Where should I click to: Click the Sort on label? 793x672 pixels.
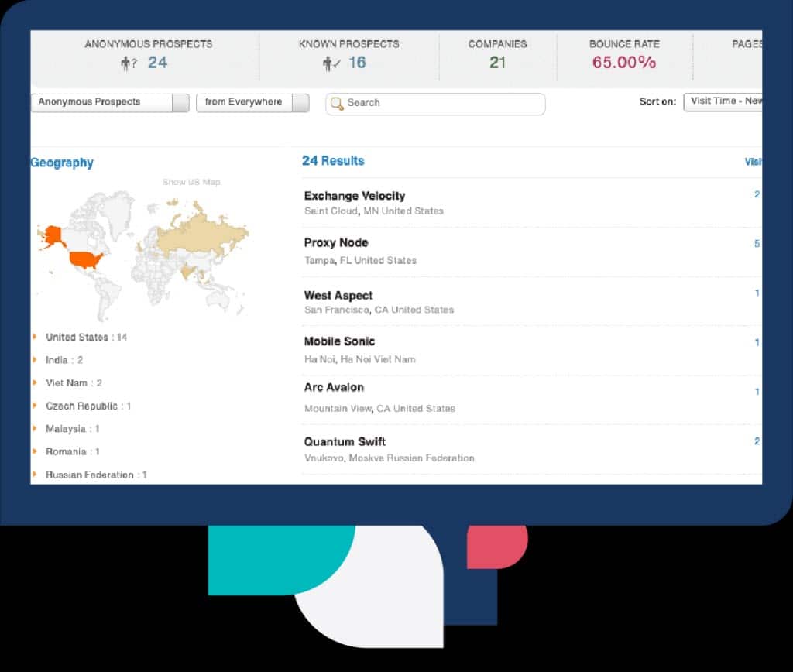(657, 102)
